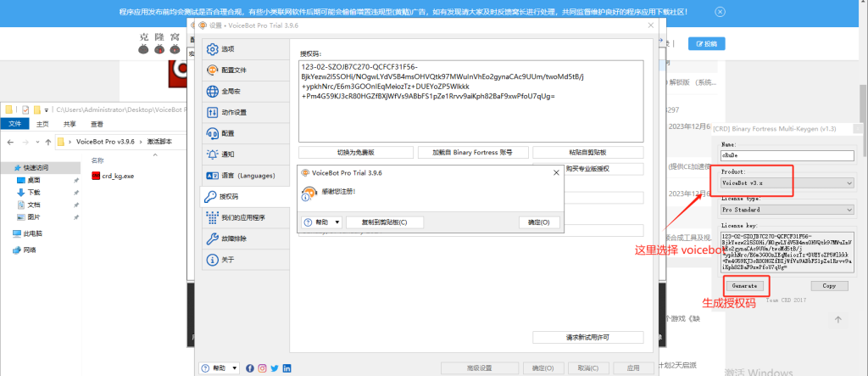Close the VoiceBot Pro Trial registration dialog

point(556,173)
